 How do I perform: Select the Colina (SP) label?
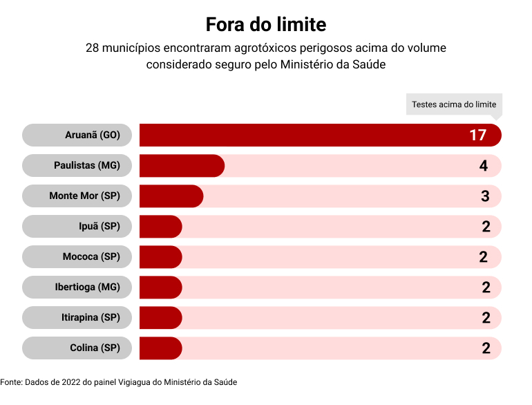coord(95,348)
